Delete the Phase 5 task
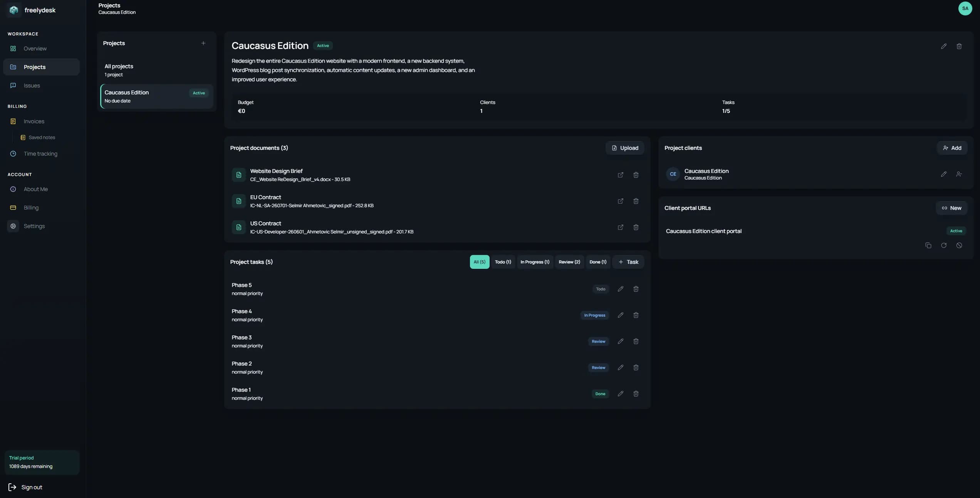The width and height of the screenshot is (980, 498). [x=636, y=289]
